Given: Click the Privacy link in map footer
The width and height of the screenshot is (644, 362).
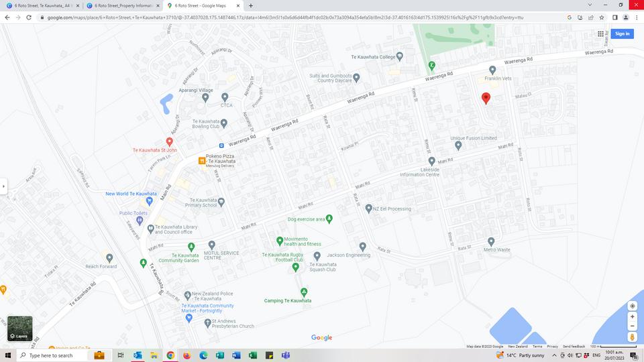Looking at the screenshot, I should coord(552,347).
